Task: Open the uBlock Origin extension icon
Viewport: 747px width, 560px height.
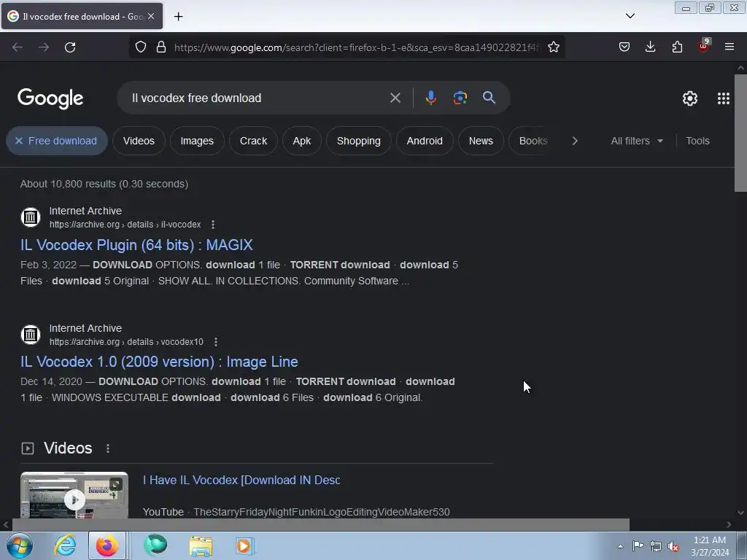Action: point(703,46)
